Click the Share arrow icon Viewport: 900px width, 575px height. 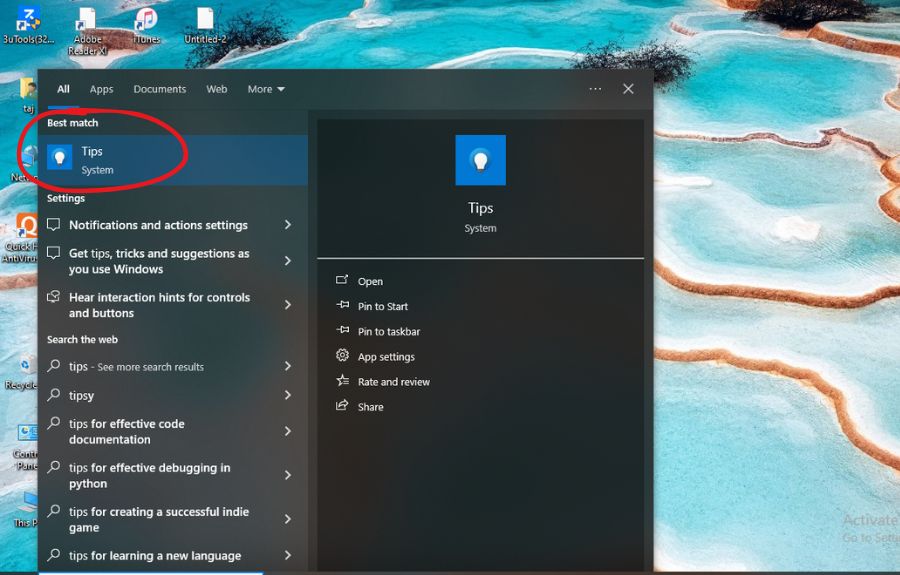coord(342,406)
